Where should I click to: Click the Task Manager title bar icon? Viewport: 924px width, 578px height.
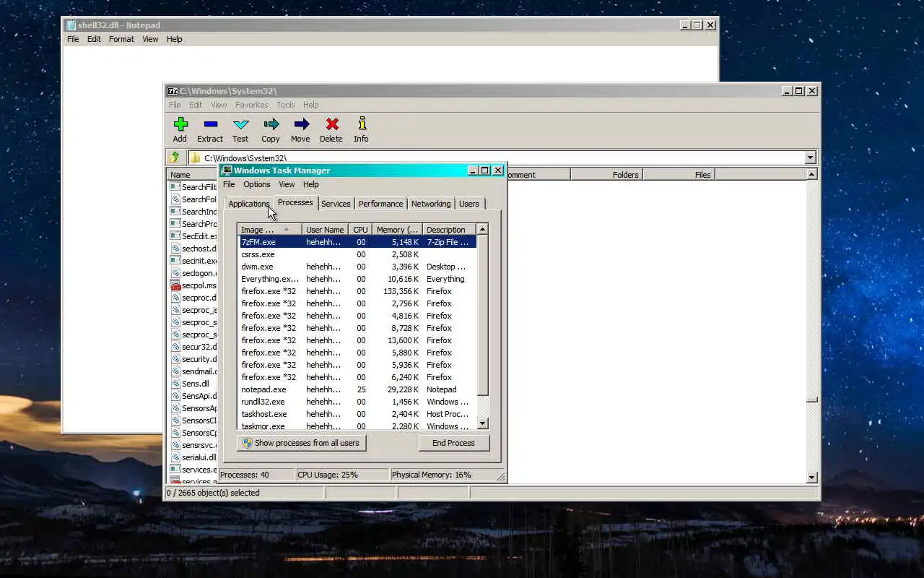227,171
